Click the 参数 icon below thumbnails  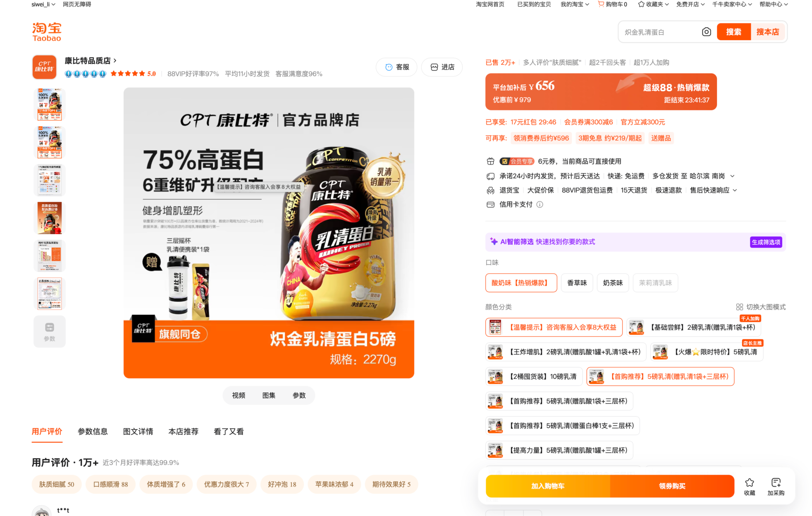50,332
